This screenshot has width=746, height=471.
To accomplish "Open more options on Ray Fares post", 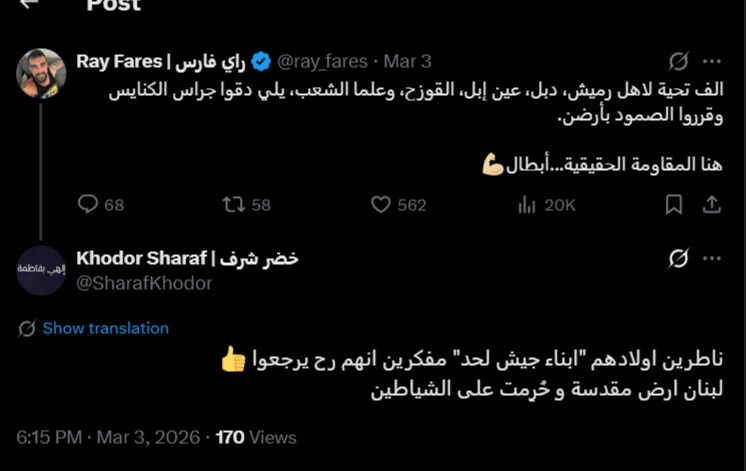I will click(x=712, y=62).
